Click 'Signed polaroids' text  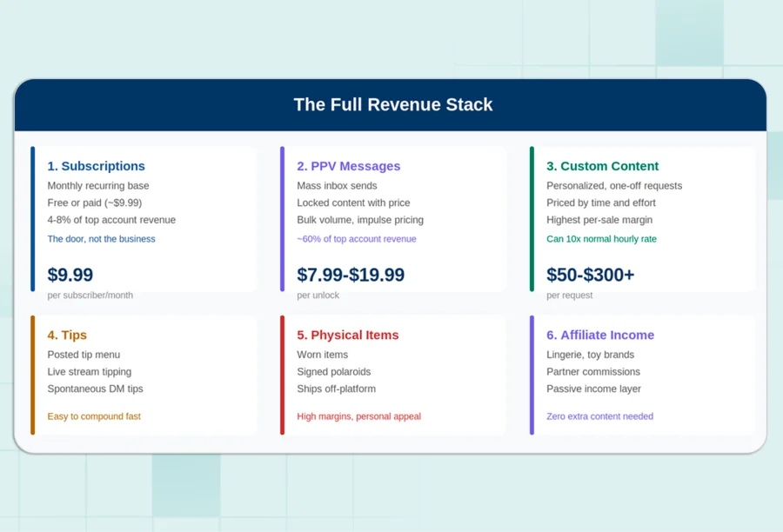tap(333, 372)
